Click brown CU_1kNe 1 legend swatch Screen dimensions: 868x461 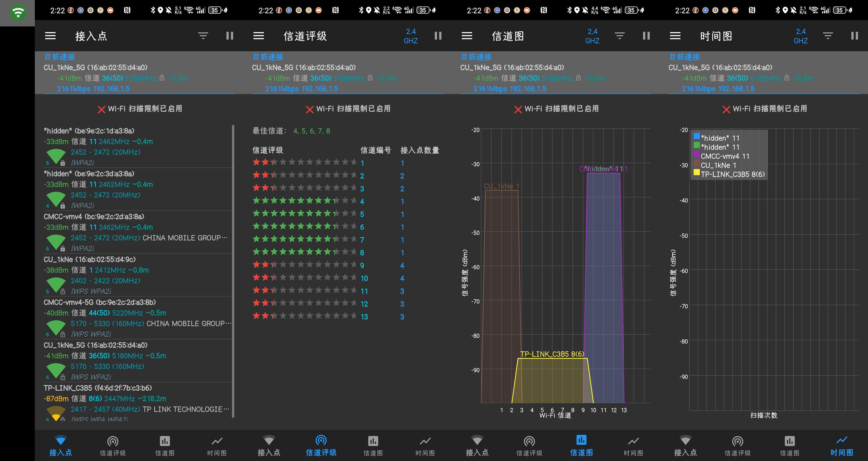[x=697, y=163]
